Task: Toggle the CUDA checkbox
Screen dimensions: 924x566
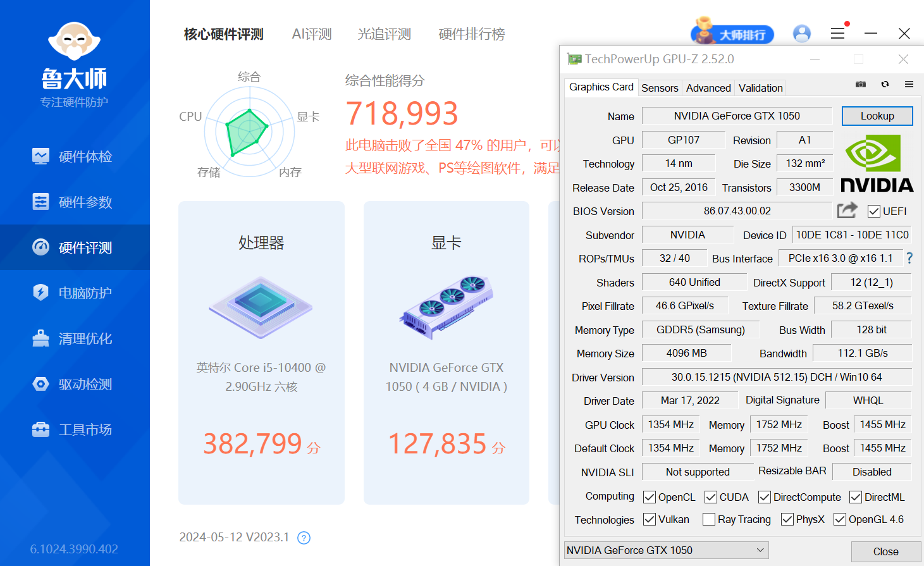Action: click(711, 497)
